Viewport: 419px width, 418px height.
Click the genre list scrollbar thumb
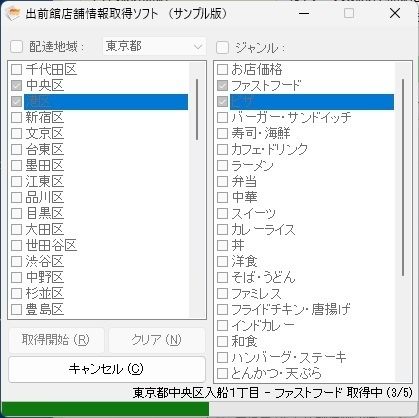pyautogui.click(x=403, y=177)
